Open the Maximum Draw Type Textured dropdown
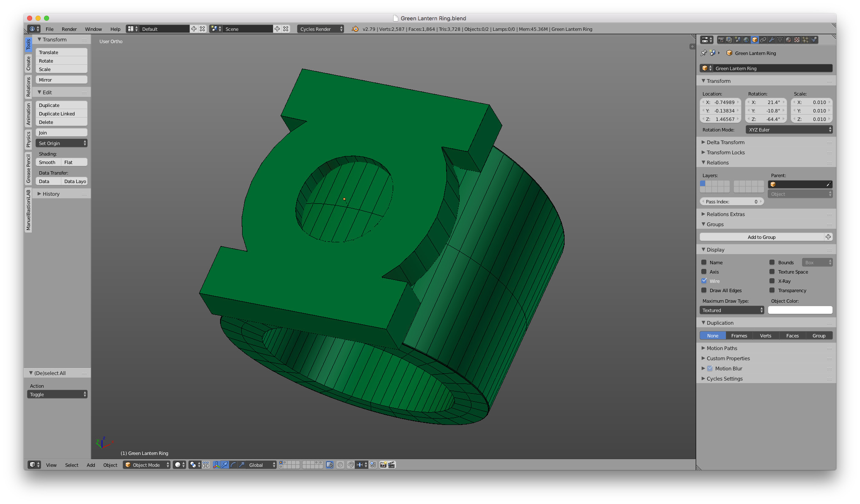This screenshot has height=504, width=860. [x=732, y=310]
